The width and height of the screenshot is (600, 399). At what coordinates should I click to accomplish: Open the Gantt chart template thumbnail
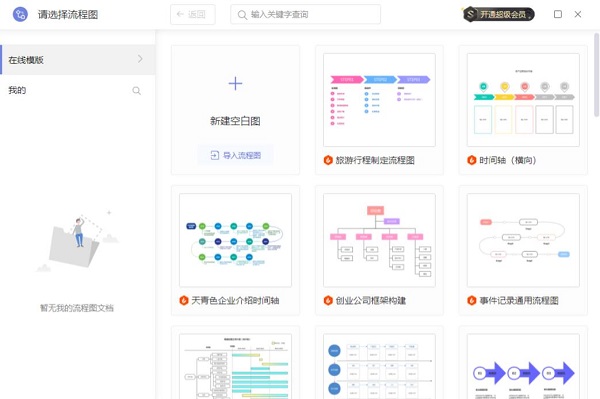(x=235, y=366)
